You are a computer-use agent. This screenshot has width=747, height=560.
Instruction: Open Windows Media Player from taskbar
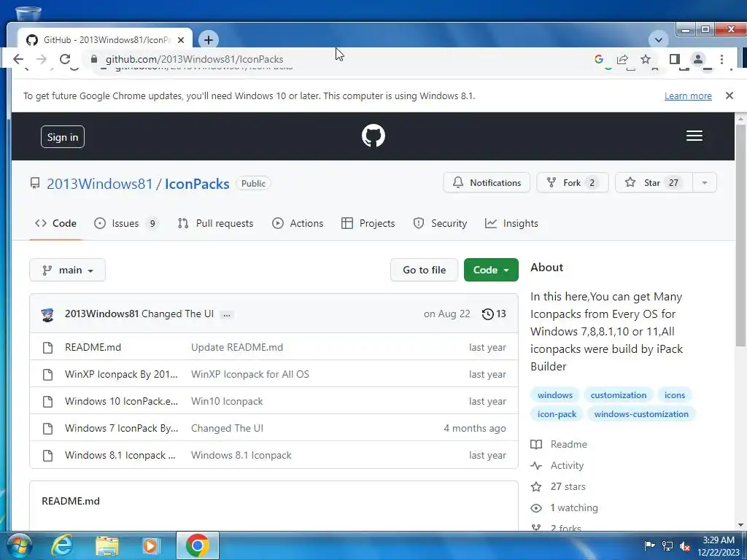150,545
